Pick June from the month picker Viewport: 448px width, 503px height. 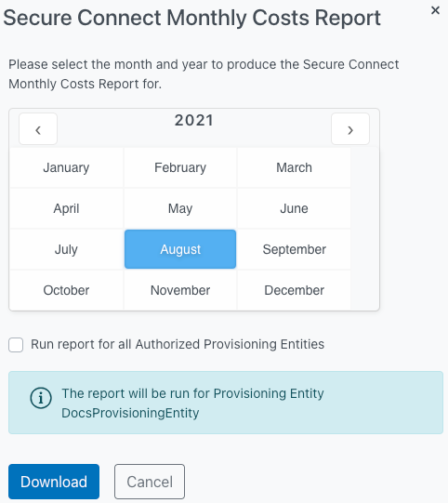(x=294, y=208)
